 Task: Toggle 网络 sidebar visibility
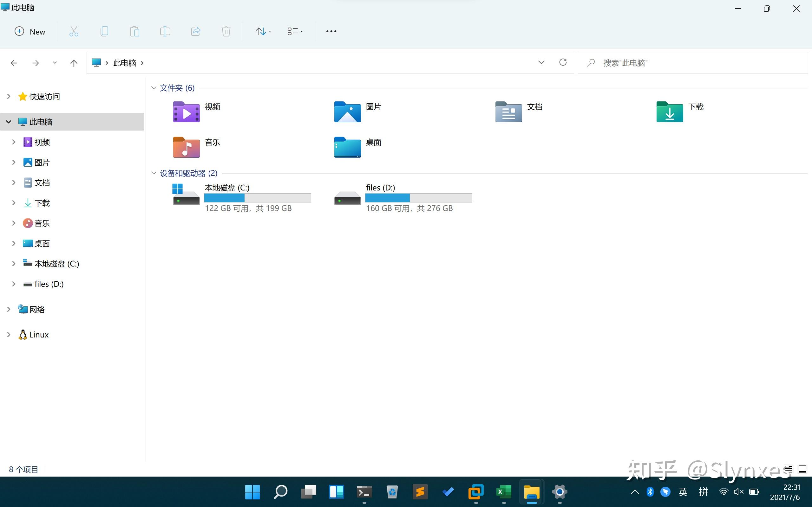pyautogui.click(x=8, y=309)
